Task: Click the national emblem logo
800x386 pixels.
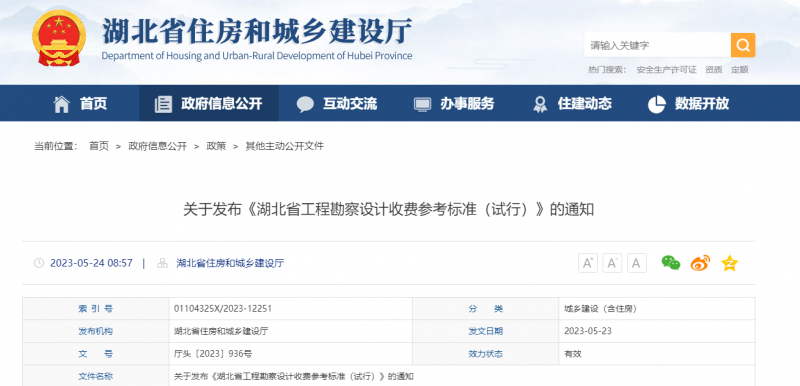Action: pos(59,38)
